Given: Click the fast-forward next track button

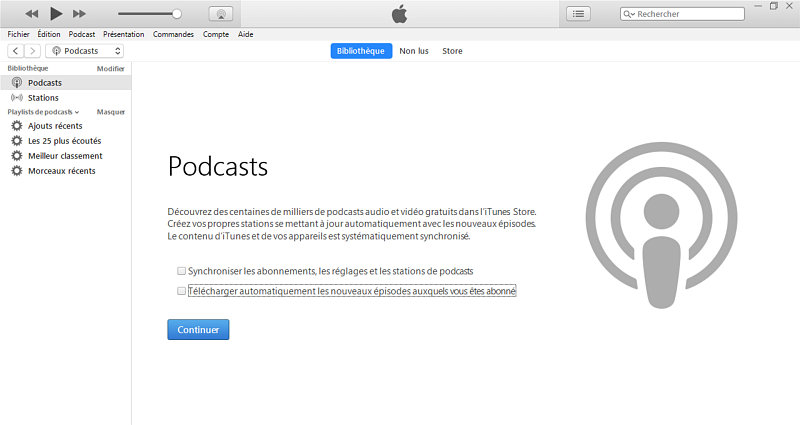Looking at the screenshot, I should click(x=79, y=14).
